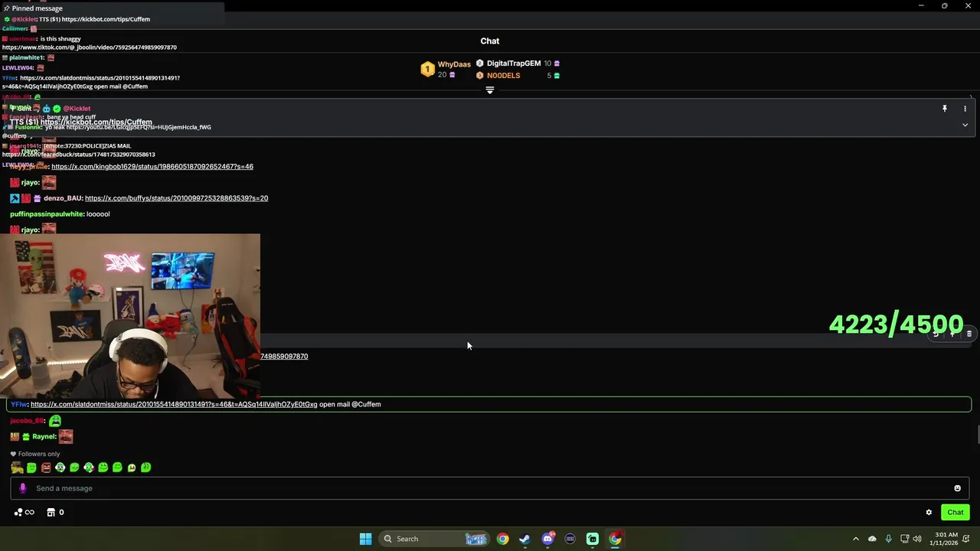The width and height of the screenshot is (980, 551).
Task: Click the pin icon on the hovered message
Action: (x=952, y=334)
